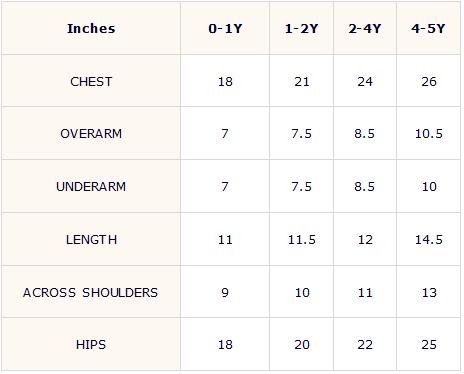Select the 1-2Y column header
This screenshot has height=374, width=464.
(302, 28)
